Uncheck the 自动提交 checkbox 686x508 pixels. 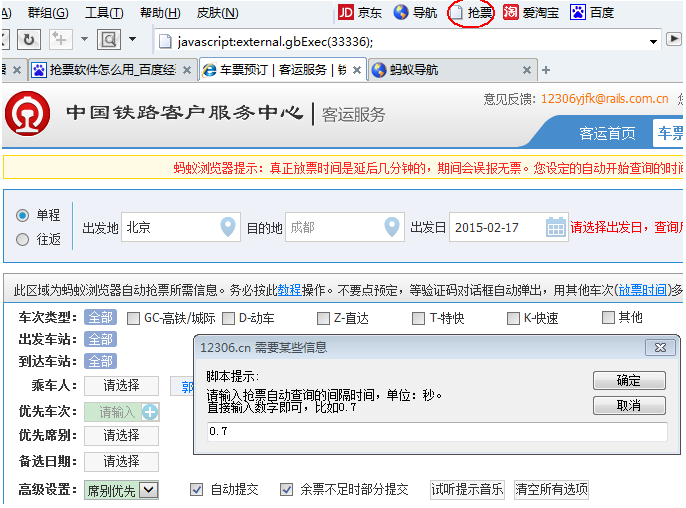point(196,489)
